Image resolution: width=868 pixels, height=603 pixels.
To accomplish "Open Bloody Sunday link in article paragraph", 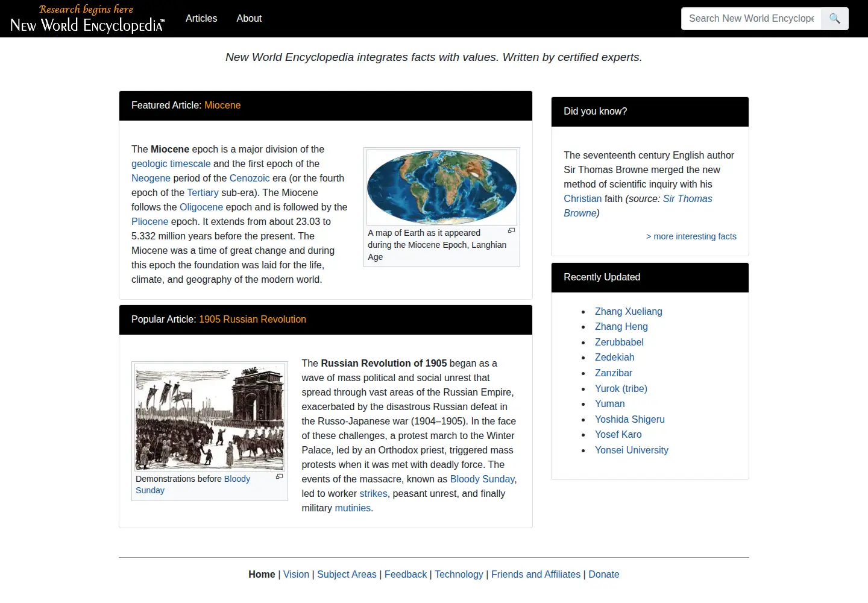I will [x=482, y=479].
